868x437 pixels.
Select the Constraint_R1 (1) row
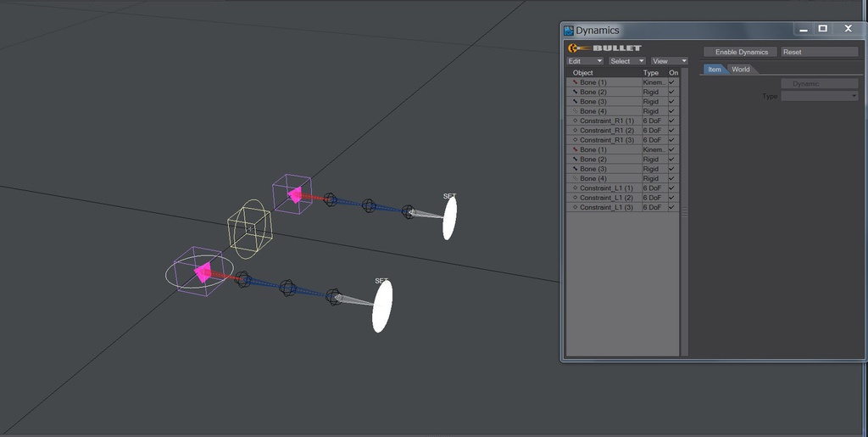623,120
